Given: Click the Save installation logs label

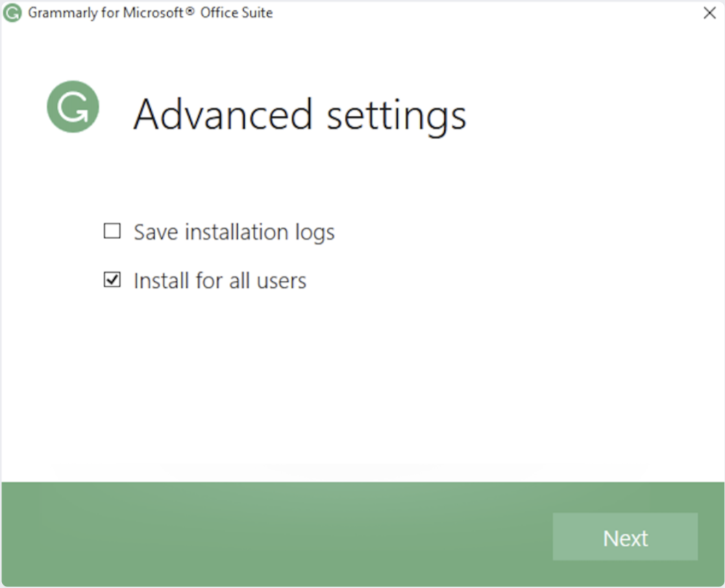Looking at the screenshot, I should coord(234,232).
